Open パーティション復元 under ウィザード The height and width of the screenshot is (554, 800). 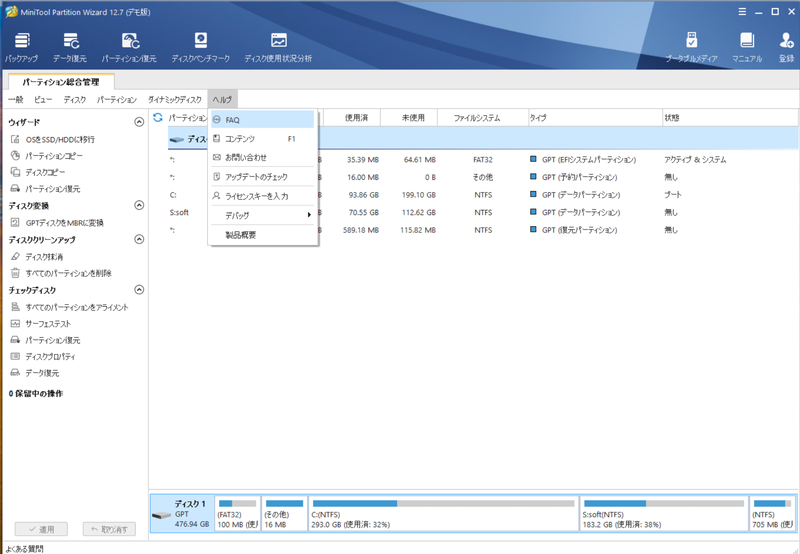point(46,189)
